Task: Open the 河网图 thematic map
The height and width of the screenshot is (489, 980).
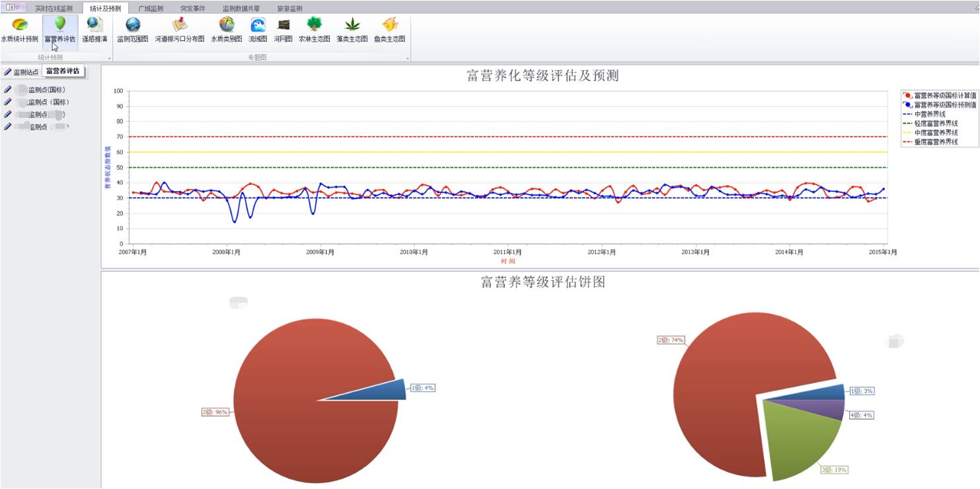Action: pos(283,30)
